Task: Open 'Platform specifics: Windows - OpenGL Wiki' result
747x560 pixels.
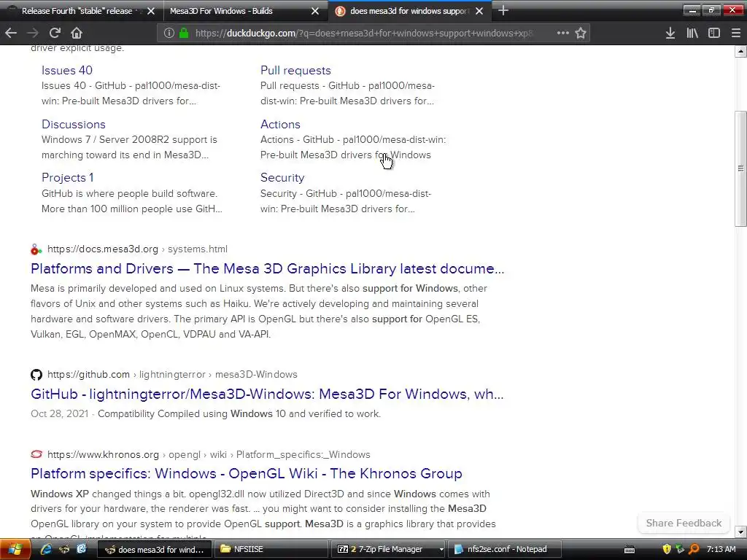Action: point(247,473)
